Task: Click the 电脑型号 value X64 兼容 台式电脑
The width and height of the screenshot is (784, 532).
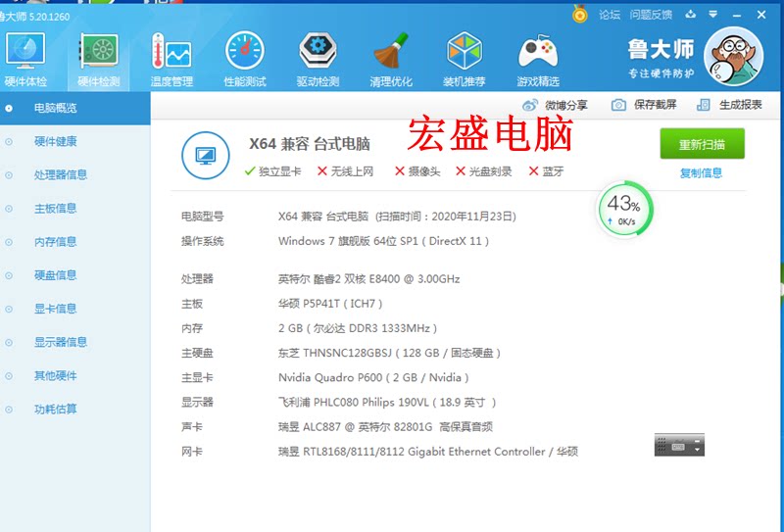Action: click(397, 217)
